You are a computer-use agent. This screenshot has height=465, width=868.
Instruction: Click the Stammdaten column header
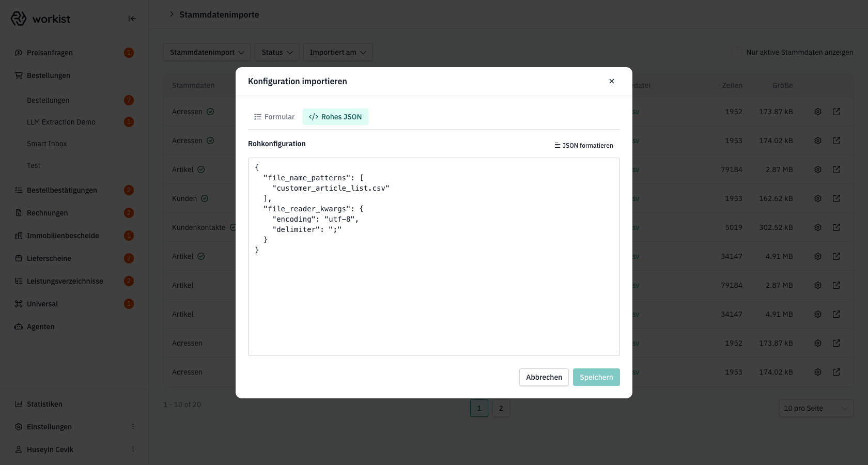(193, 85)
